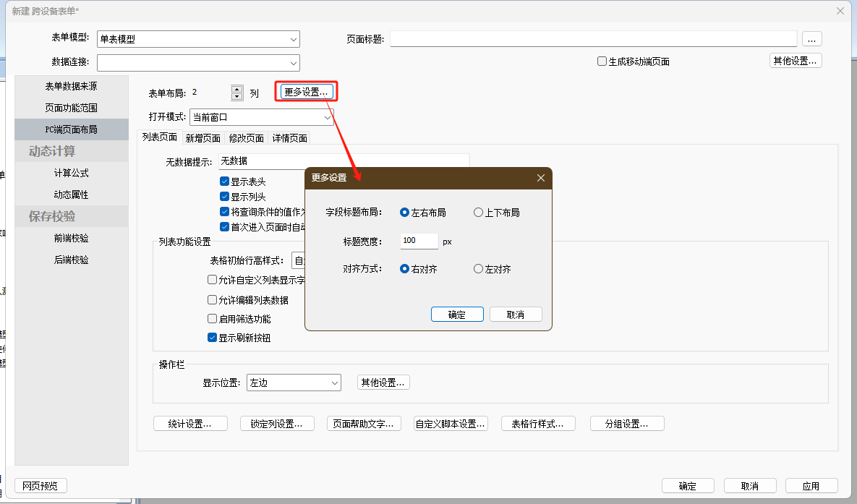Click the 标题宽度 input field
This screenshot has height=504, width=857.
click(x=419, y=241)
